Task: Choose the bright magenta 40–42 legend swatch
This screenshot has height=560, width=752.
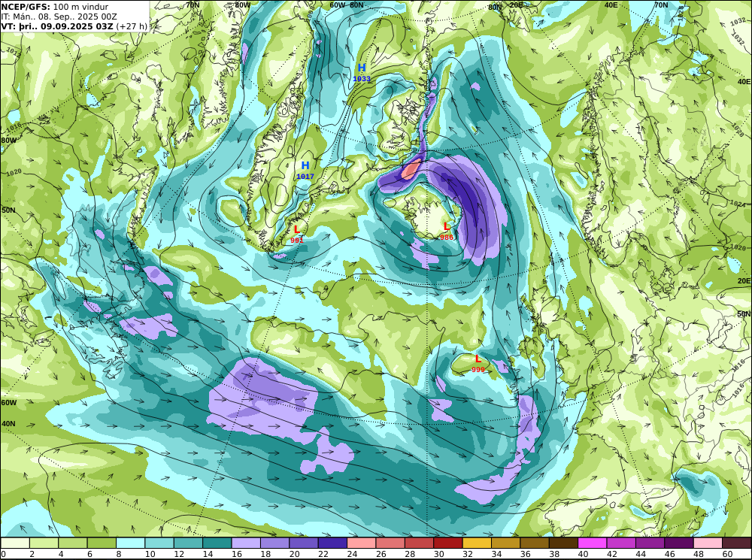Action: click(x=593, y=543)
